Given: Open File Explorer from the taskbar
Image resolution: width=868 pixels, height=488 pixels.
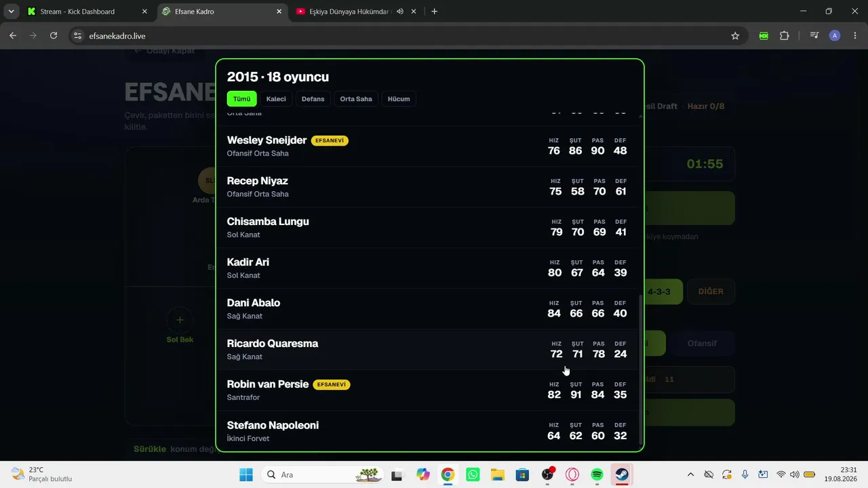Looking at the screenshot, I should coord(498,474).
